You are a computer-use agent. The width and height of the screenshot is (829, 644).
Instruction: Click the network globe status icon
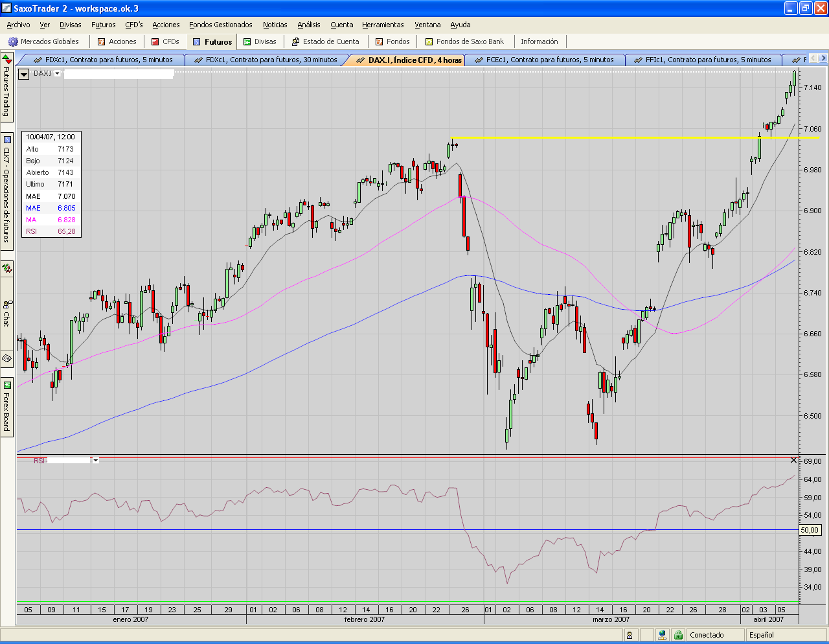tap(662, 635)
